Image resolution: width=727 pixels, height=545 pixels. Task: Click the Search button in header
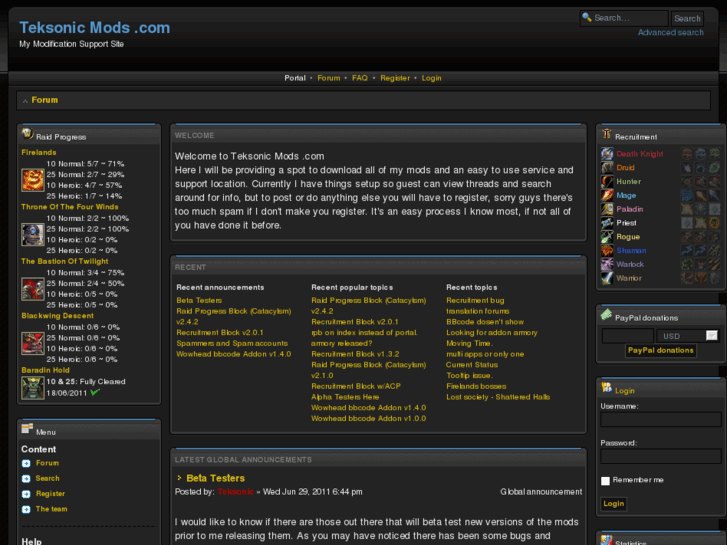coord(687,19)
